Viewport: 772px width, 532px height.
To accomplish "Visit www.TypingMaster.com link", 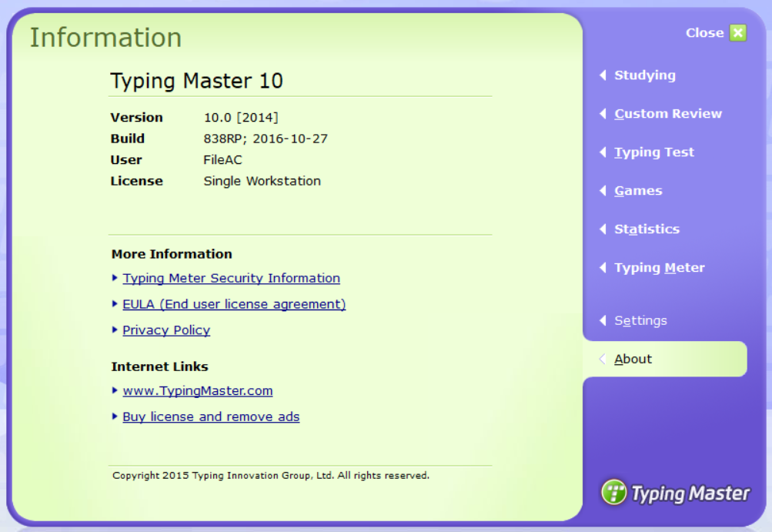I will coord(198,391).
